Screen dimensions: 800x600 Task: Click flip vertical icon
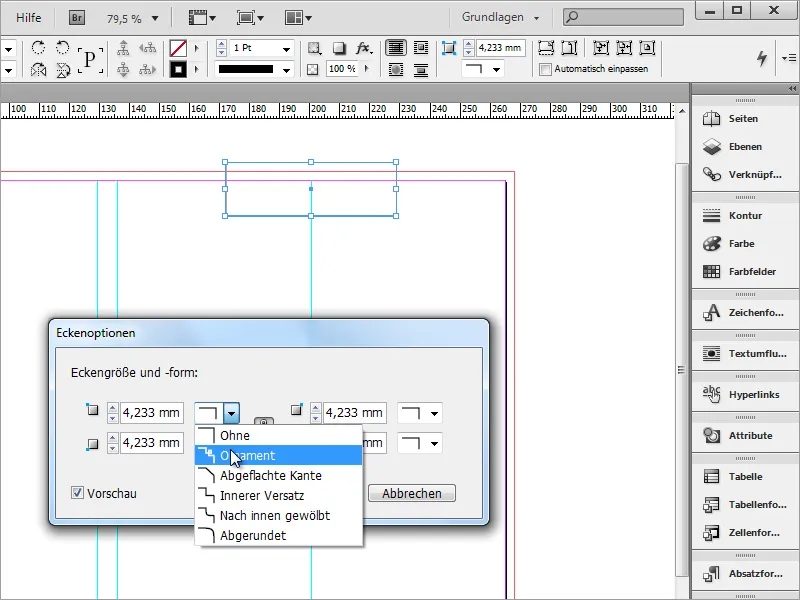pos(63,69)
